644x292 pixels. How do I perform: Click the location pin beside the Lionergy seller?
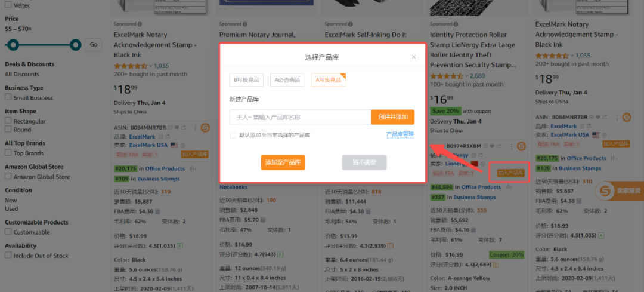(483, 164)
